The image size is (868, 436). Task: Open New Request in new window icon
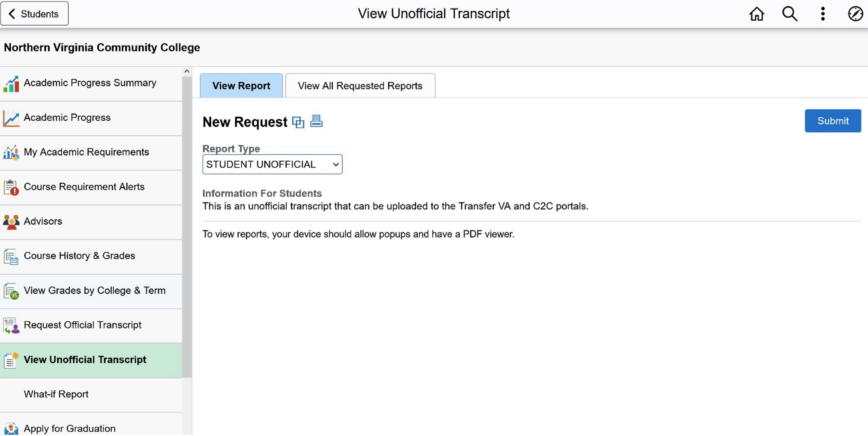[x=298, y=122]
